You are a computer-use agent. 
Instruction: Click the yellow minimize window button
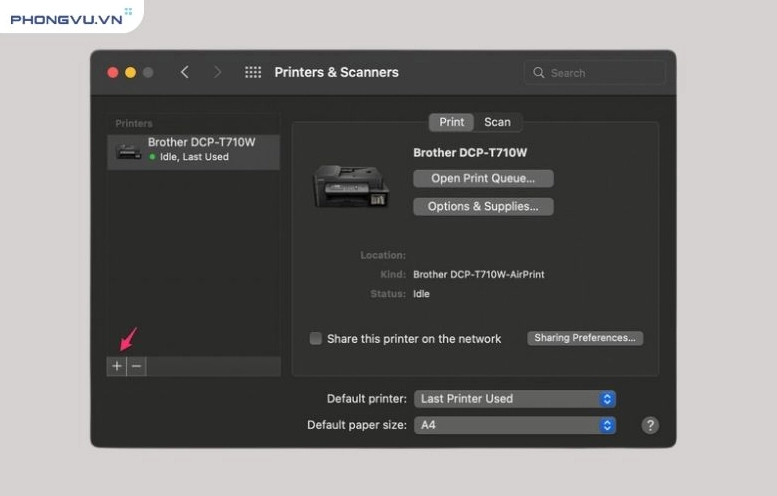point(131,73)
